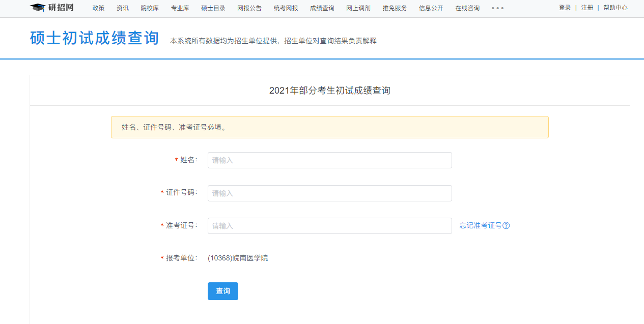Open the 统考网报 menu item
Screen dimensions: 644x324
286,8
